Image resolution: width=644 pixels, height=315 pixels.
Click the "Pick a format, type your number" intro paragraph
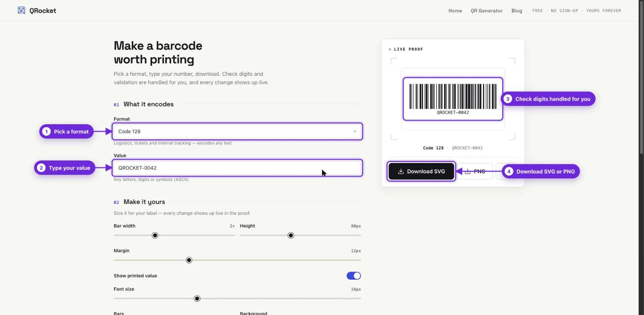click(x=191, y=78)
